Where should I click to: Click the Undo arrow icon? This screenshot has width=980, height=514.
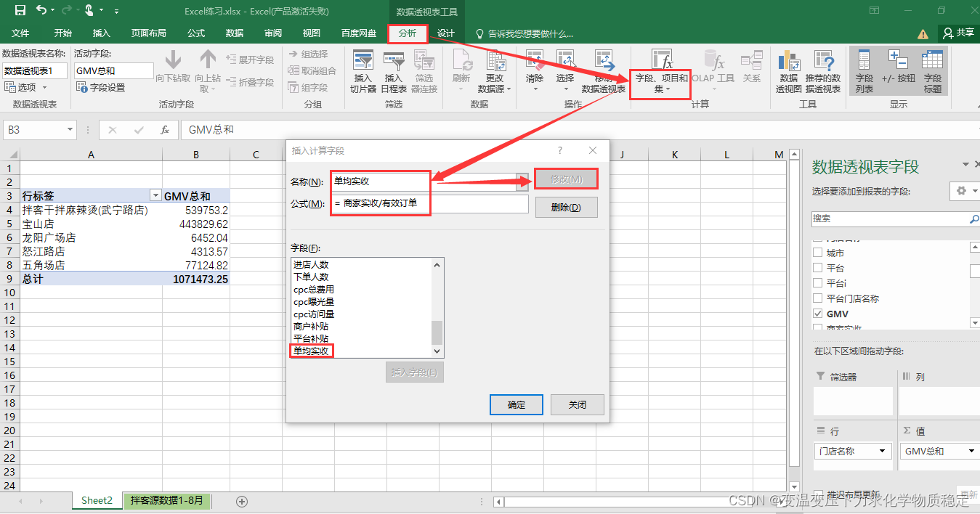coord(41,11)
